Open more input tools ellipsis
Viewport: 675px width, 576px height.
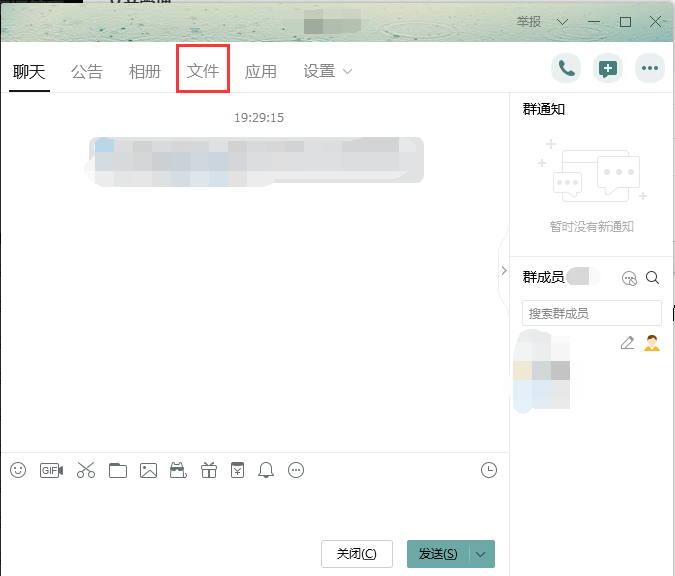click(296, 470)
